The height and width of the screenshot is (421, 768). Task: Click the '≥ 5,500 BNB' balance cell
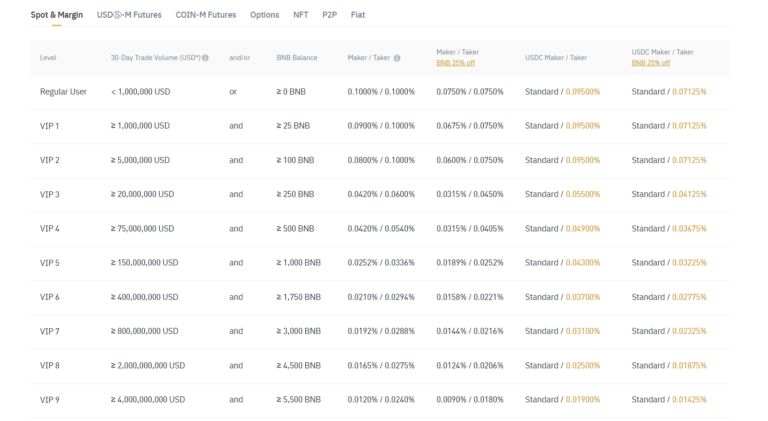[x=299, y=400]
